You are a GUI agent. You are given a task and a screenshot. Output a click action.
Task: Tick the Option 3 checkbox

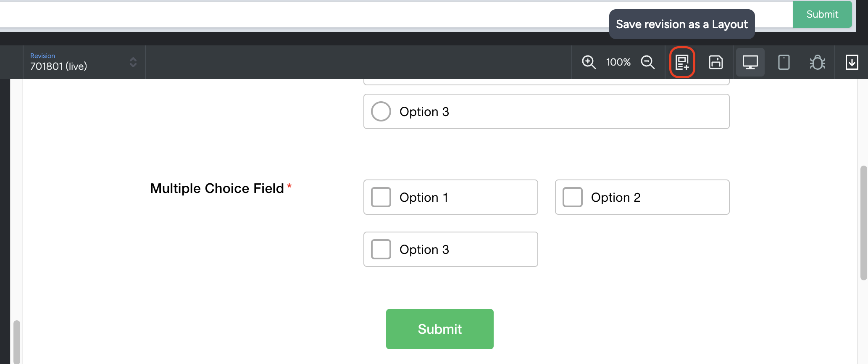click(x=381, y=249)
